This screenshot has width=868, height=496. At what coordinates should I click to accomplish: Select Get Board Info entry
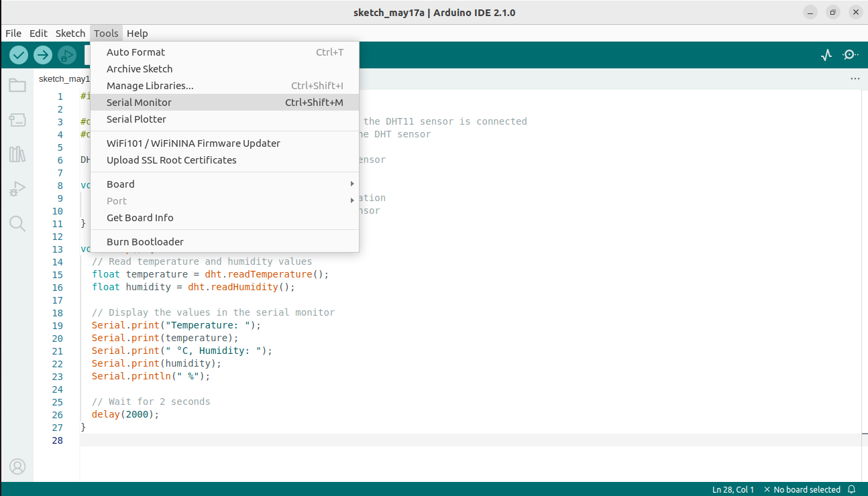(225, 218)
